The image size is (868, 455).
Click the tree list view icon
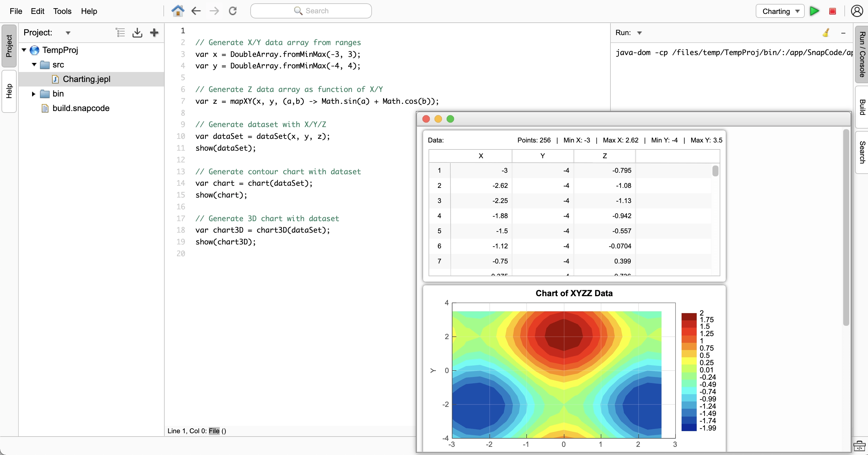click(120, 33)
